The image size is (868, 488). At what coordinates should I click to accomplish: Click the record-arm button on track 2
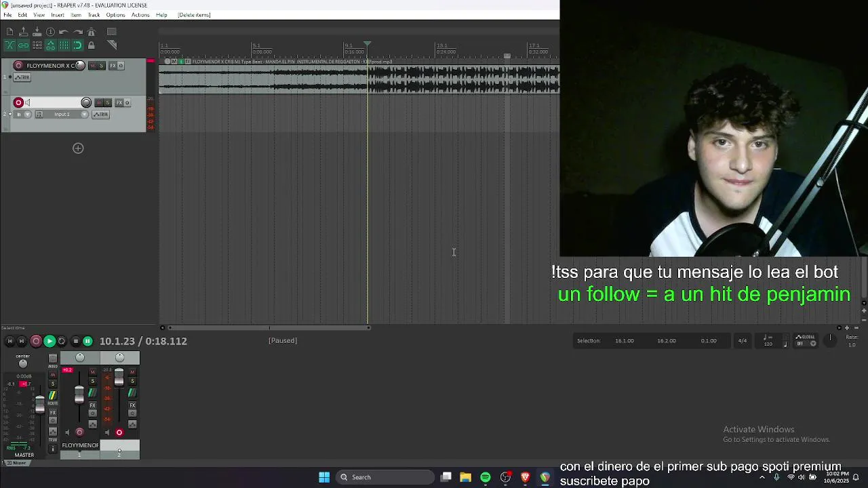[x=18, y=102]
